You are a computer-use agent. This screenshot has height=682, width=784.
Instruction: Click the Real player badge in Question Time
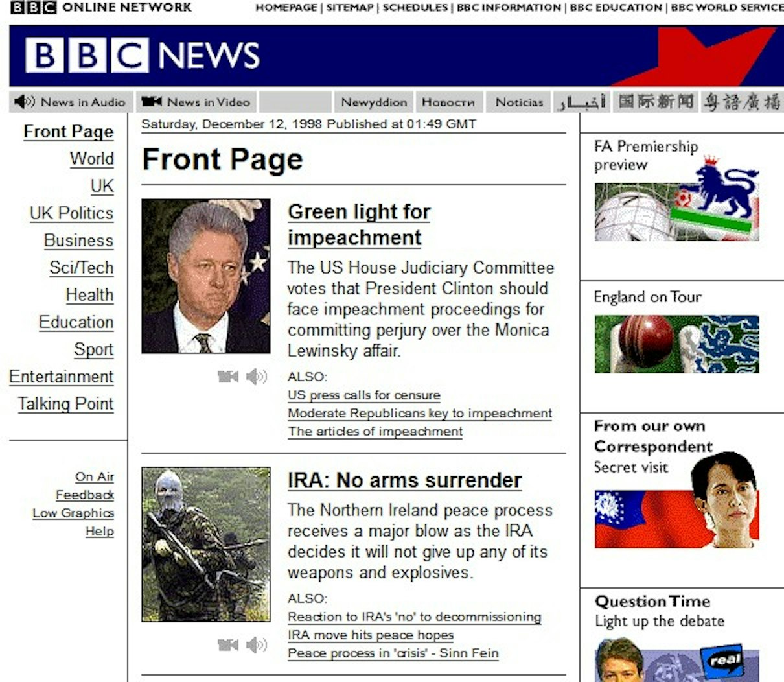(723, 661)
